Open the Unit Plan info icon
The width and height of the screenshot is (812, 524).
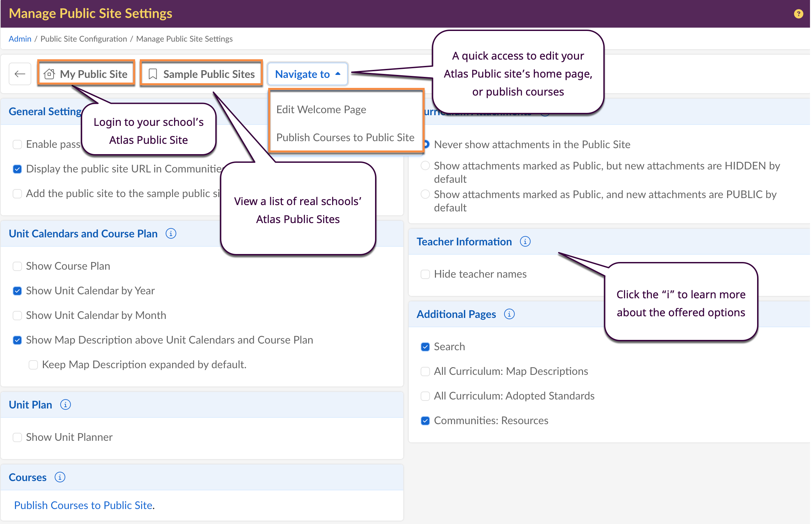[x=65, y=404]
